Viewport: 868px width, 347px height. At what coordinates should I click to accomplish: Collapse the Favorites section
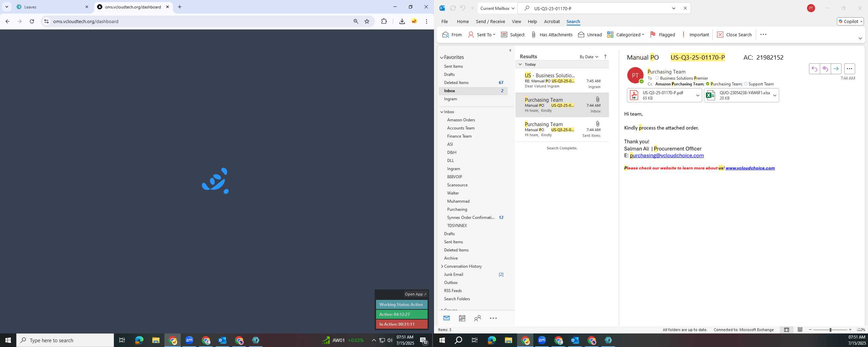click(442, 58)
